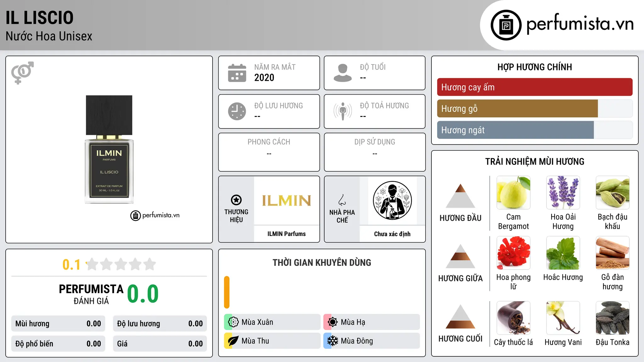Select the Mùa Đông season row
The height and width of the screenshot is (362, 644).
[x=371, y=341]
